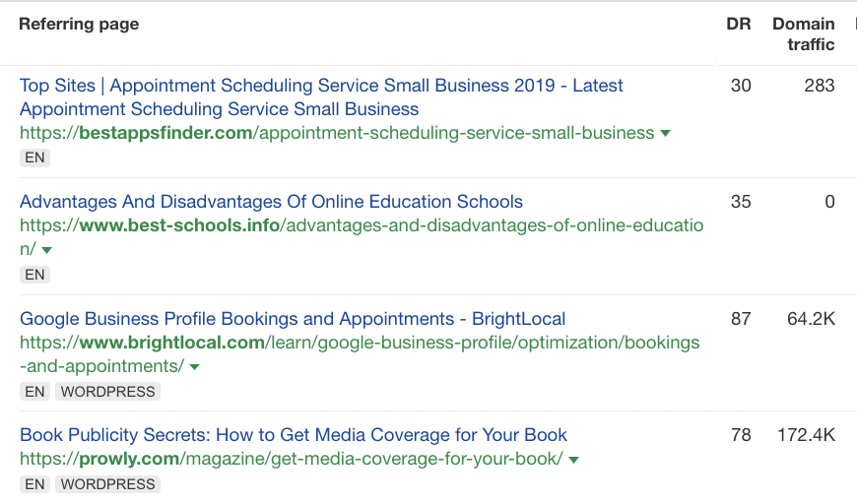Visit the best-schools.info green URL

pyautogui.click(x=362, y=226)
